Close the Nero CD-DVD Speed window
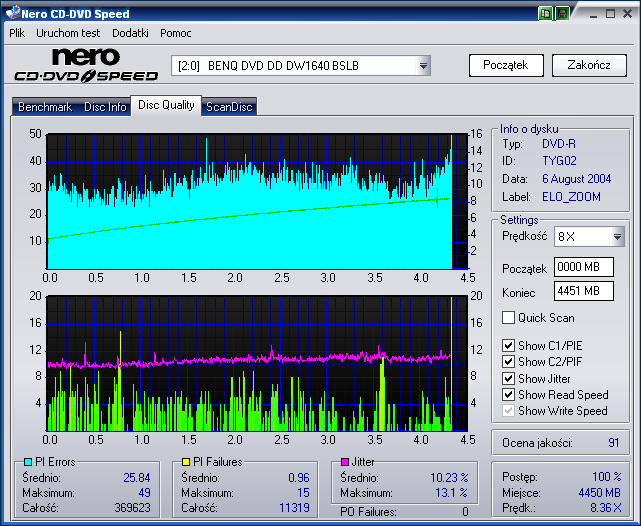The image size is (641, 526). [x=628, y=14]
